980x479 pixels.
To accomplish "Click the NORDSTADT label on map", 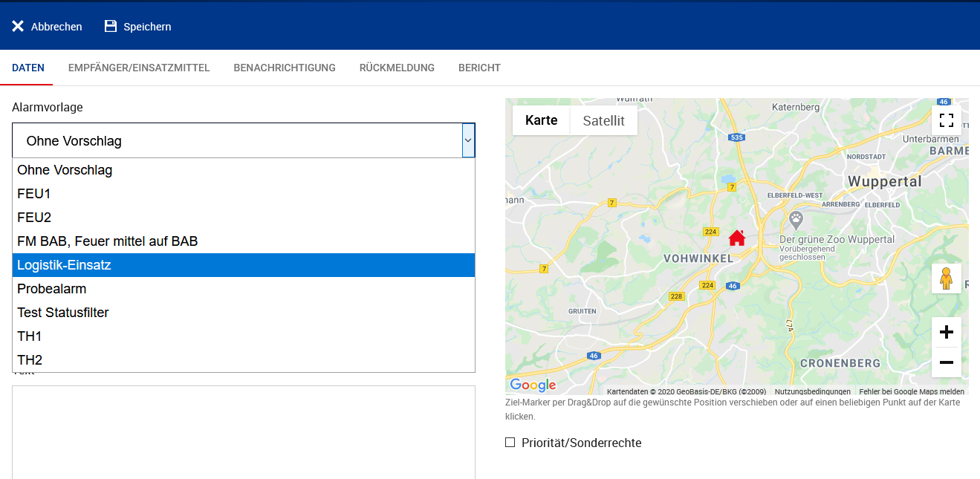I will [866, 157].
